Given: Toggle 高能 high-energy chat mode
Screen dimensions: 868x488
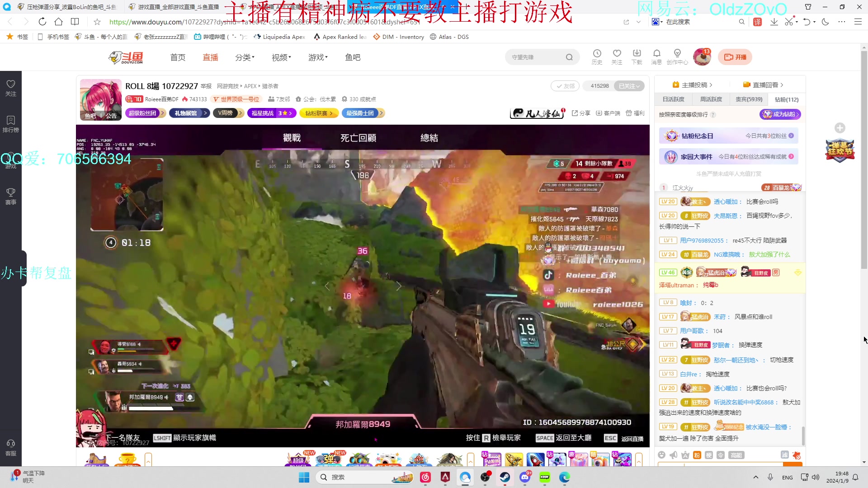Looking at the screenshot, I should 736,455.
